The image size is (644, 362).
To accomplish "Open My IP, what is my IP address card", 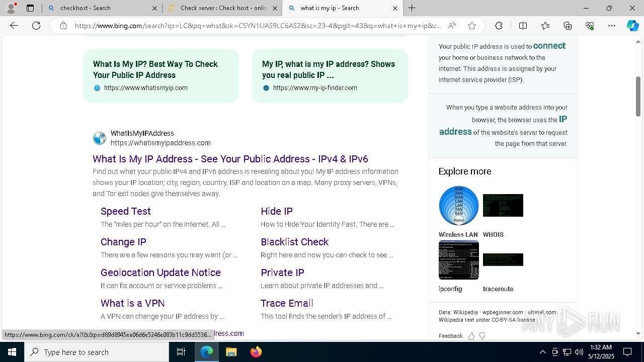I will point(330,75).
